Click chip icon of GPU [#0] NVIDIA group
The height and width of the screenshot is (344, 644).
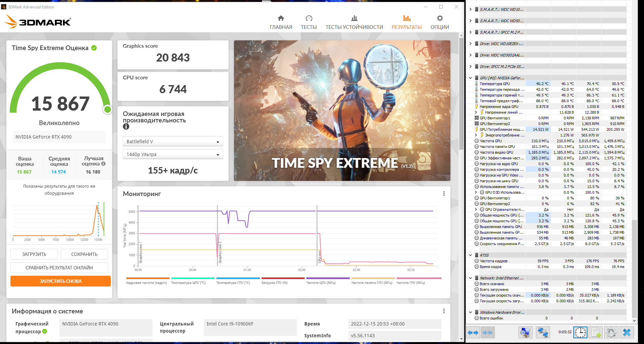tap(476, 78)
